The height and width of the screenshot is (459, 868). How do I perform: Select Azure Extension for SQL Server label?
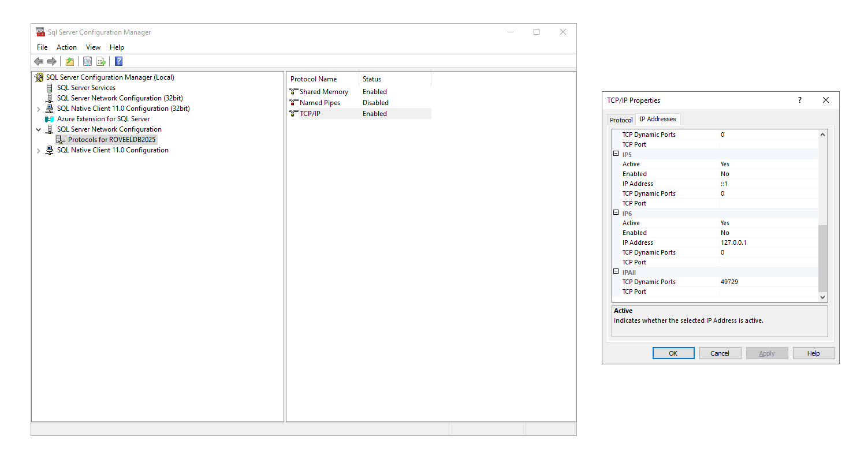coord(103,119)
